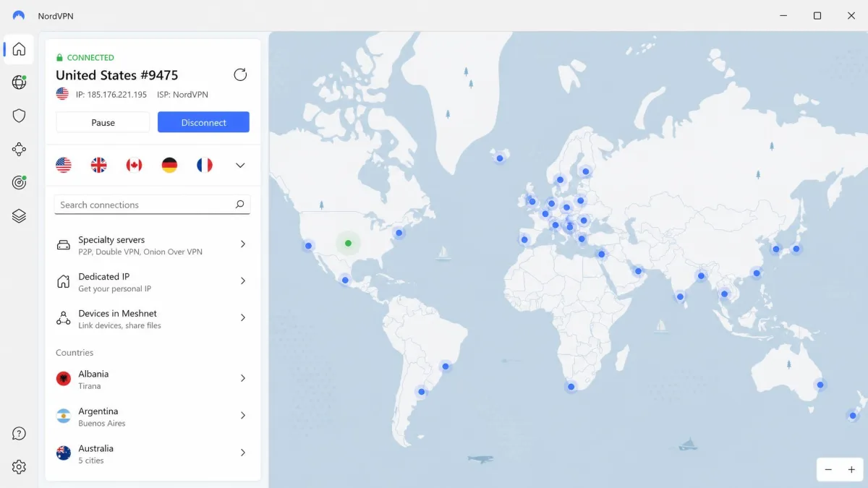Screen dimensions: 868x488
Task: Quick connect to Canada flag
Action: pos(134,166)
